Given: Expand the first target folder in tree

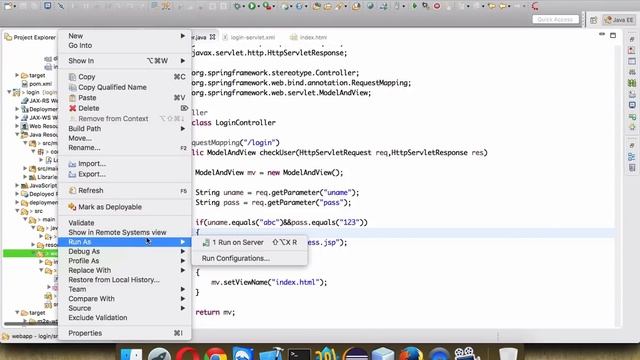Looking at the screenshot, I should click(17, 75).
